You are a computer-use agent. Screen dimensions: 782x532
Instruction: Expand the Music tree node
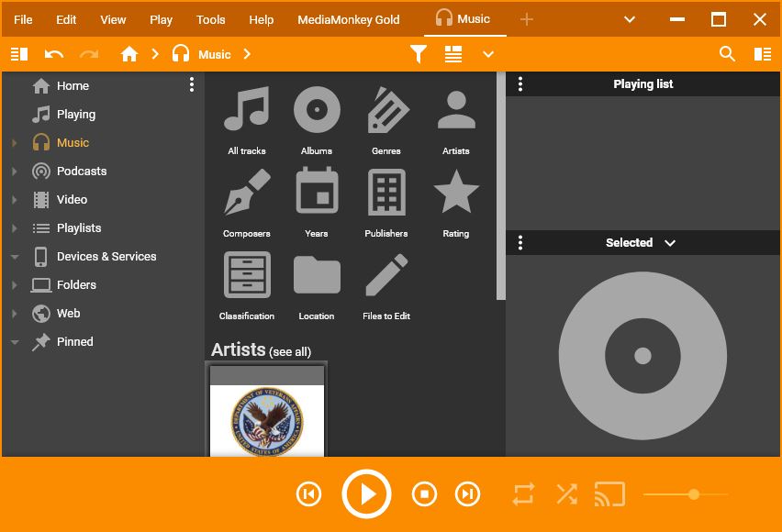15,143
